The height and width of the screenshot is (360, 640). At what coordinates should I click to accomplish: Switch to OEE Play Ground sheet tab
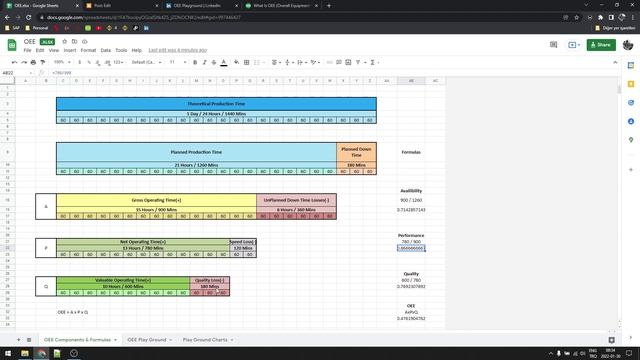[149, 340]
